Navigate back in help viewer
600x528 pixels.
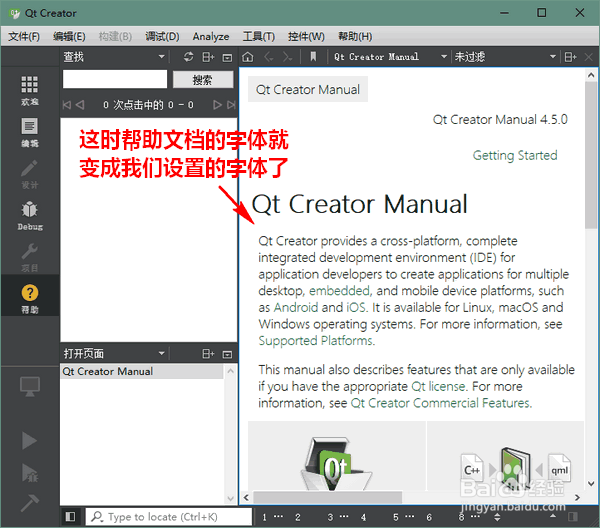tap(268, 57)
